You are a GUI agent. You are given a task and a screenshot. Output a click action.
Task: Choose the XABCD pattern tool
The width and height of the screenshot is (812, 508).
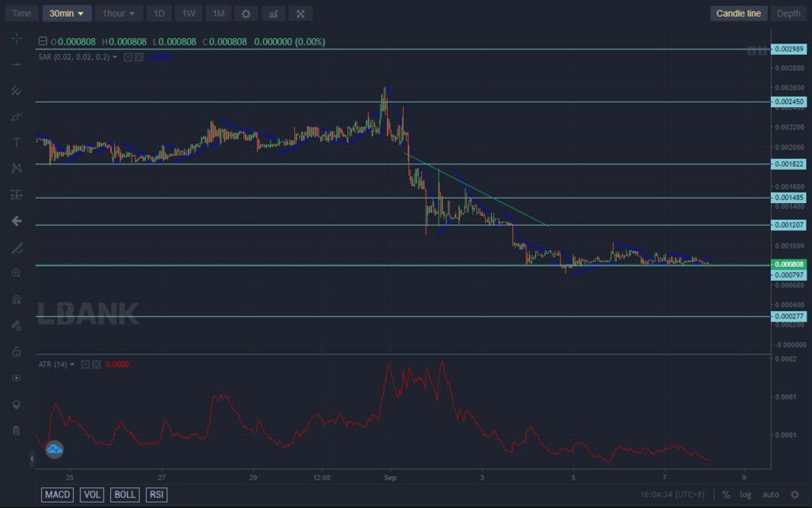pos(17,168)
